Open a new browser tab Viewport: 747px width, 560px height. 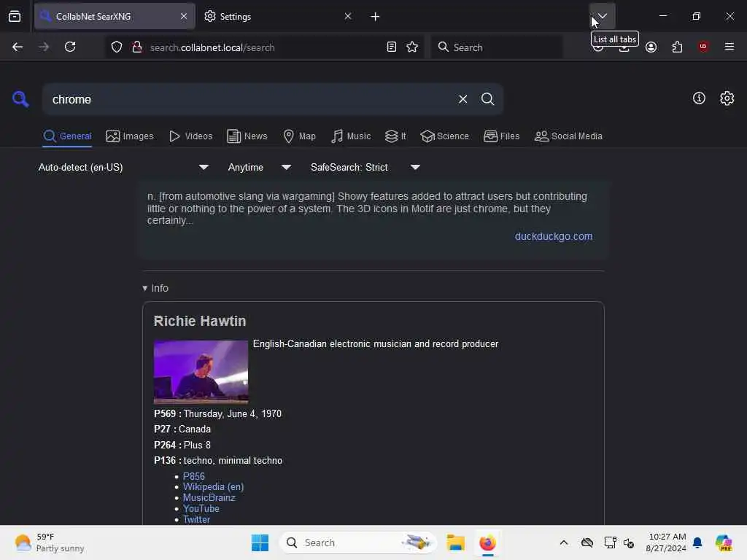click(x=375, y=17)
